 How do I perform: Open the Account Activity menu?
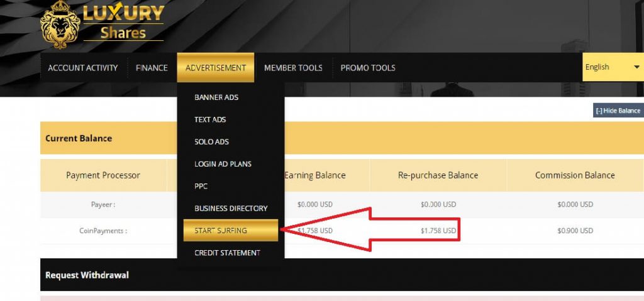coord(82,68)
